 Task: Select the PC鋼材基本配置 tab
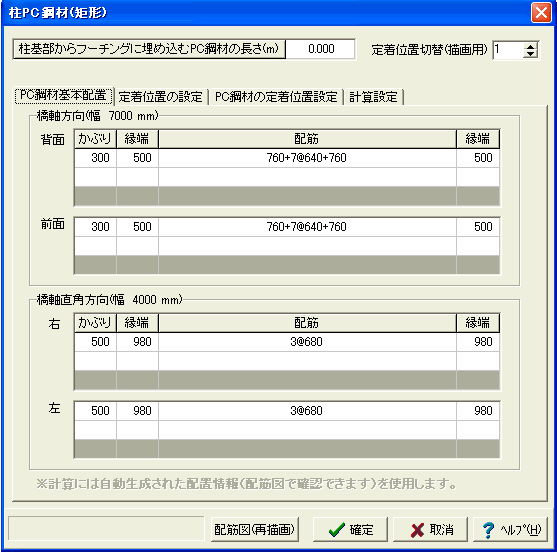click(64, 96)
